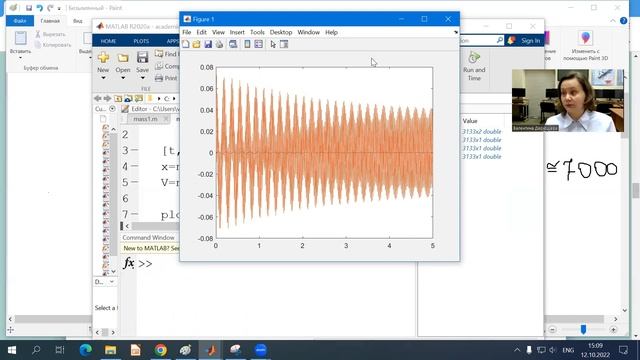The image size is (640, 360).
Task: Click MATLAB Print button
Action: click(166, 78)
